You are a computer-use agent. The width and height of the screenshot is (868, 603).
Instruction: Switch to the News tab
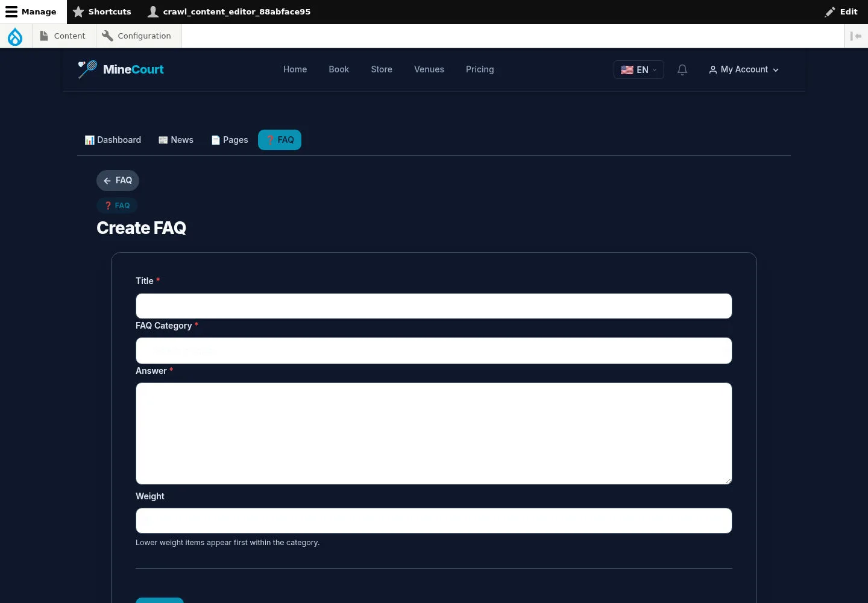tap(176, 140)
